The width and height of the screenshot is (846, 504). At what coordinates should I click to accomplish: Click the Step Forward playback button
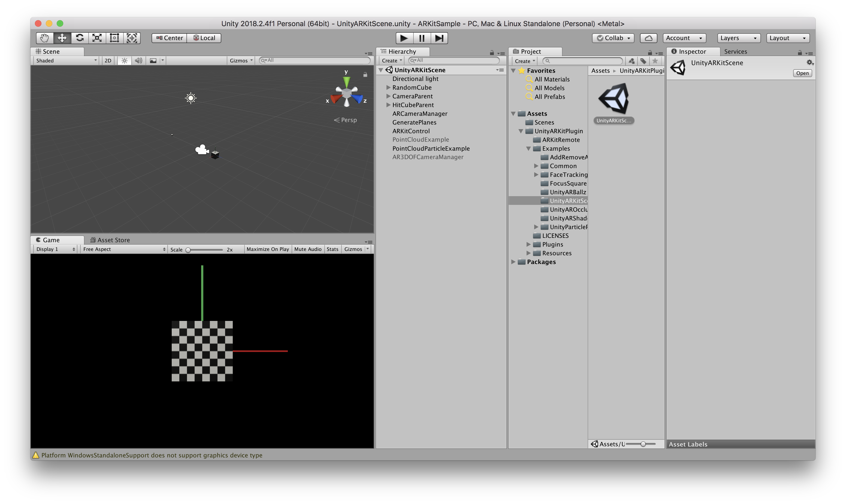click(x=439, y=38)
